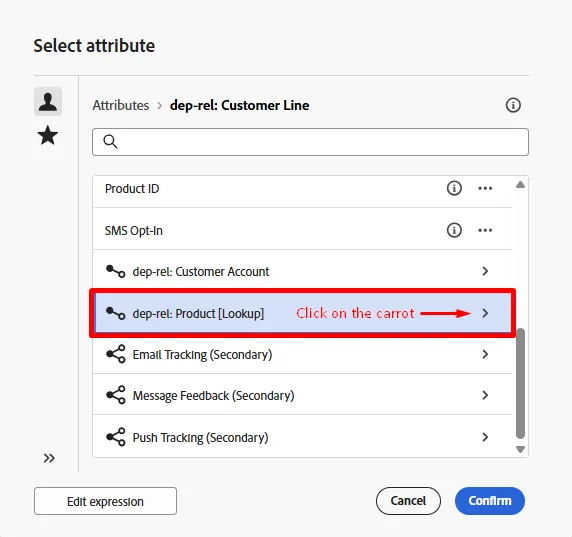Select Email Tracking (Secondary) label
572x537 pixels.
click(202, 355)
